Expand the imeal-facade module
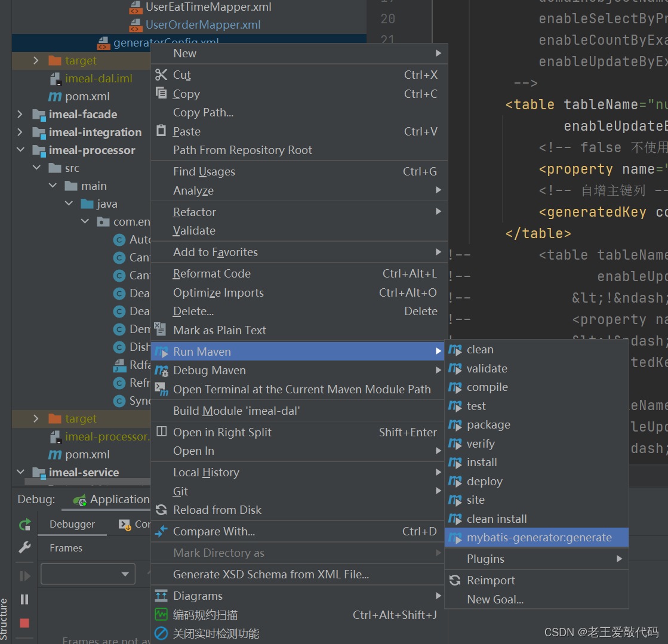 (x=20, y=114)
